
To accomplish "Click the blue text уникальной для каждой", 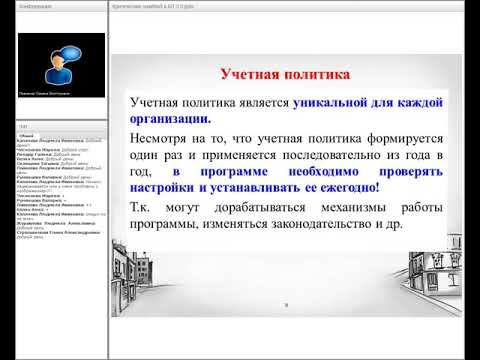I will click(x=368, y=102).
